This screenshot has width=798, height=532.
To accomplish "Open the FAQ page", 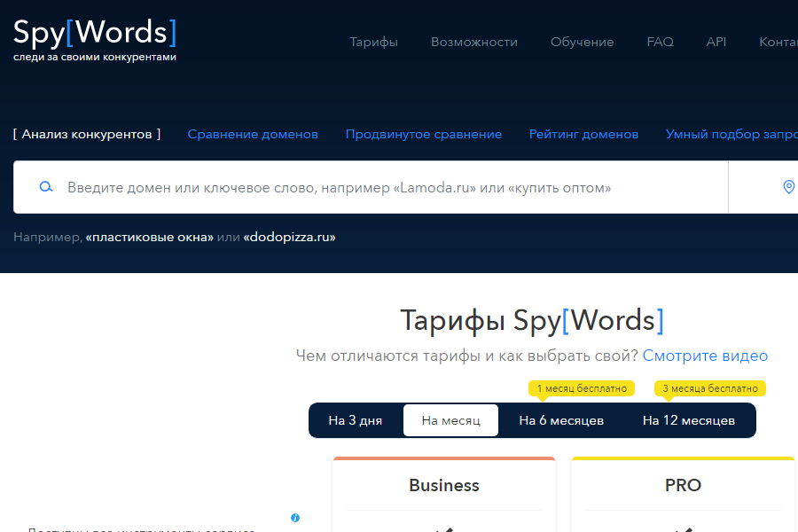I will coord(660,42).
